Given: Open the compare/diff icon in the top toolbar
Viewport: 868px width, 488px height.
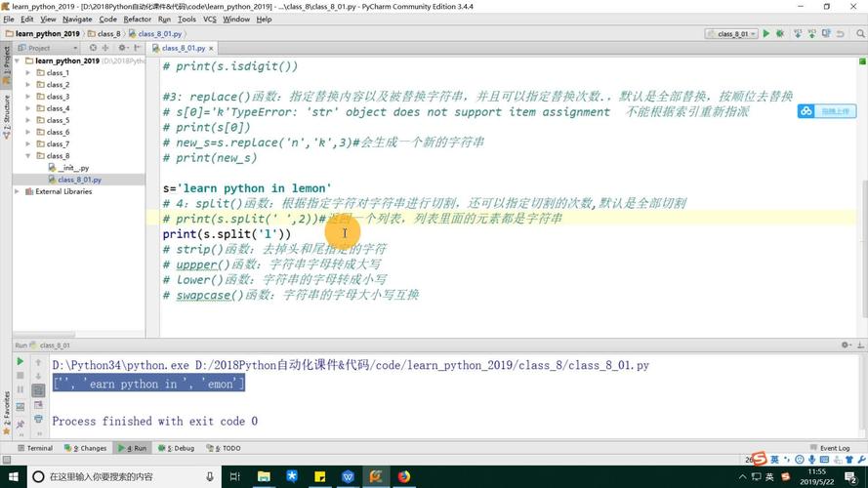Looking at the screenshot, I should 826,34.
